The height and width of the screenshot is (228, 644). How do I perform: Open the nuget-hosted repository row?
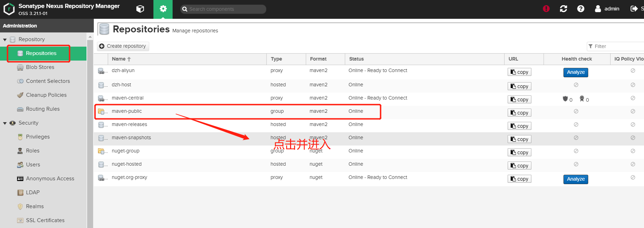(369, 165)
